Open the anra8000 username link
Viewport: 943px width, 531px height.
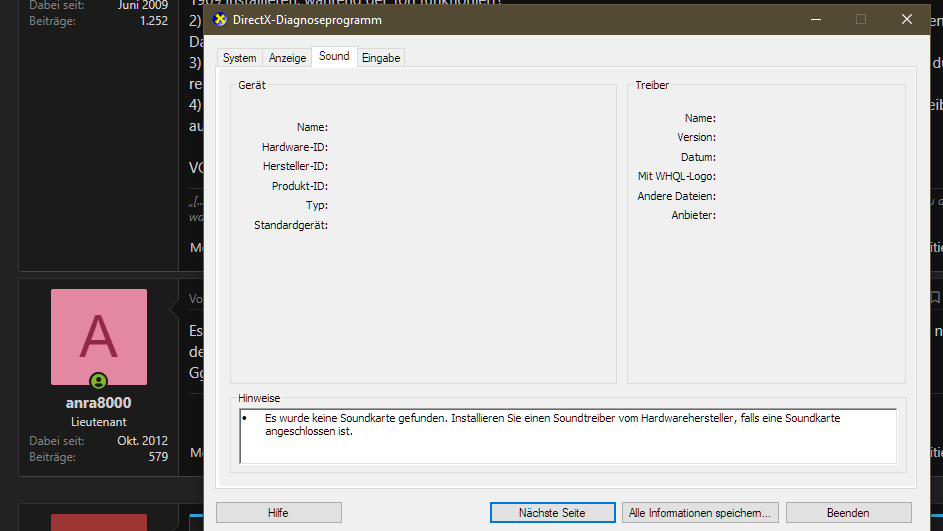tap(99, 402)
